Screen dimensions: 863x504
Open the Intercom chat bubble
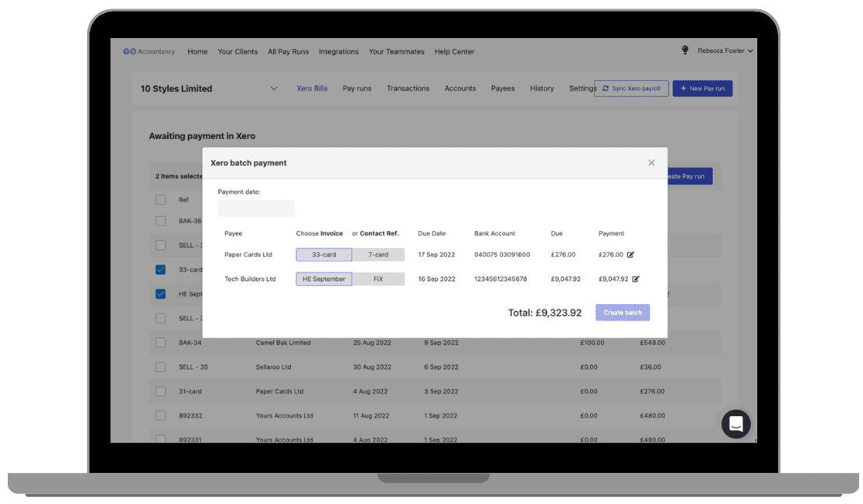[735, 424]
